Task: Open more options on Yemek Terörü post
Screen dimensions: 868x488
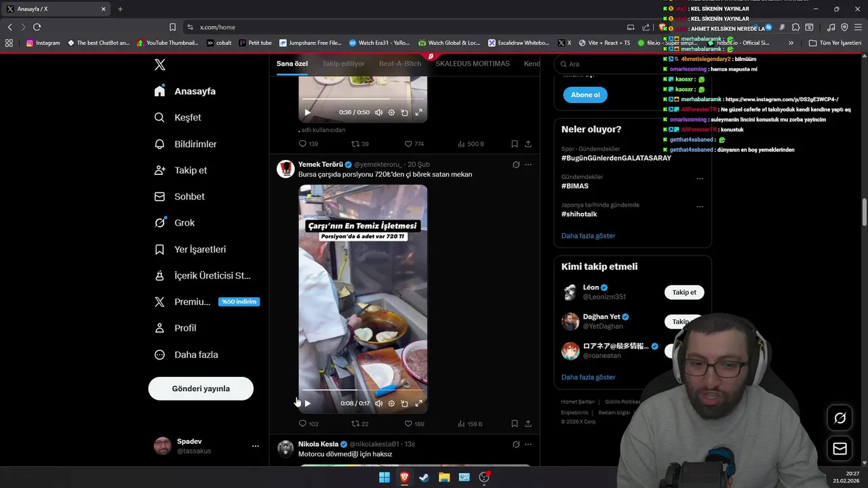Action: click(x=528, y=165)
